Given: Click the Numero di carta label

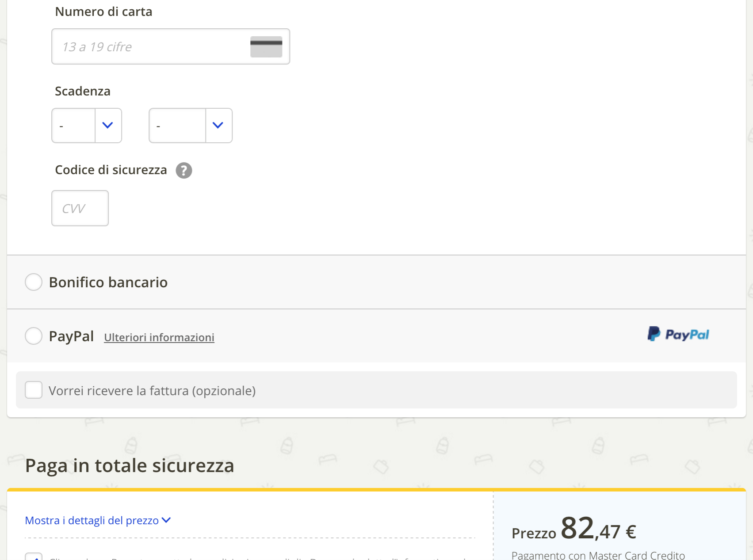Looking at the screenshot, I should coord(103,11).
